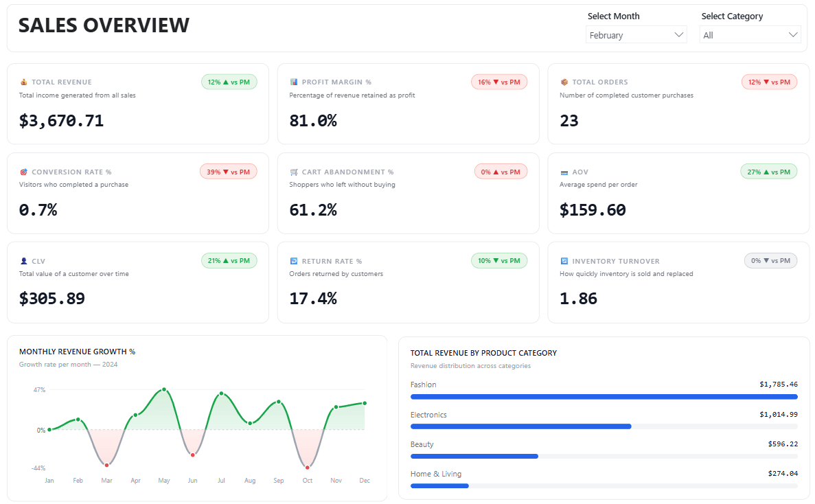The image size is (815, 504).
Task: Click the AOV credit card icon
Action: pos(564,172)
